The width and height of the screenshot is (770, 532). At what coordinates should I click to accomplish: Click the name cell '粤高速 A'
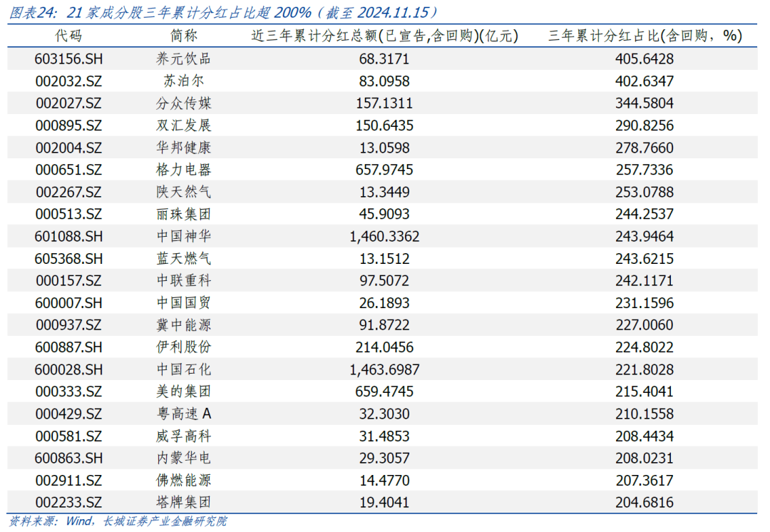[184, 414]
